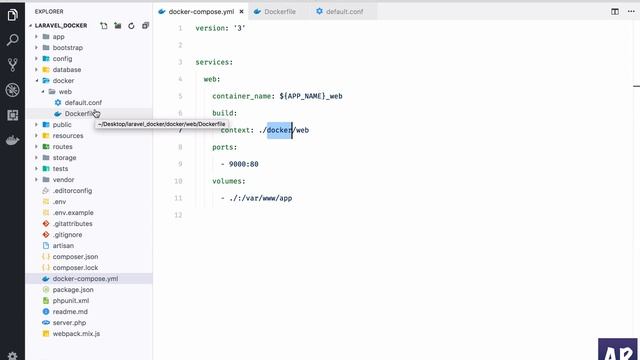This screenshot has width=640, height=360.
Task: Open the .env.example file
Action: (73, 213)
